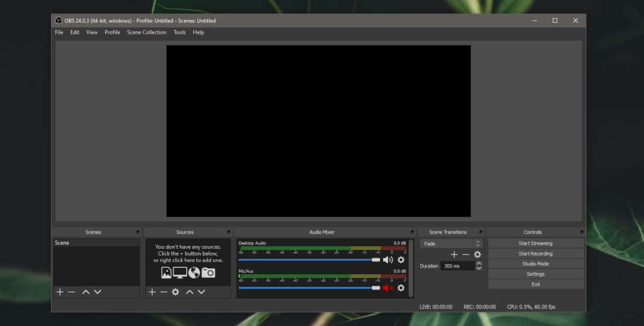Click the CPU: 0.5%, 60.00 fps status
The width and height of the screenshot is (644, 326).
[x=531, y=307]
